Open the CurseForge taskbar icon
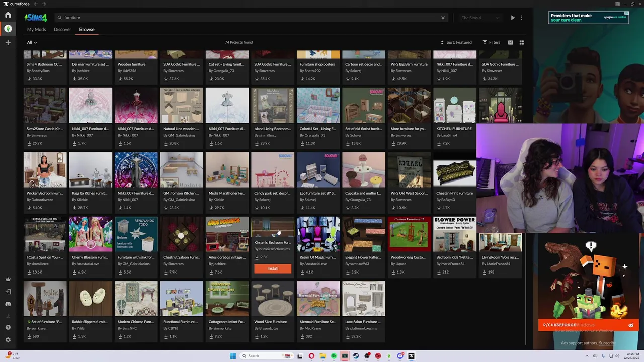Image resolution: width=644 pixels, height=362 pixels. pyautogui.click(x=411, y=356)
